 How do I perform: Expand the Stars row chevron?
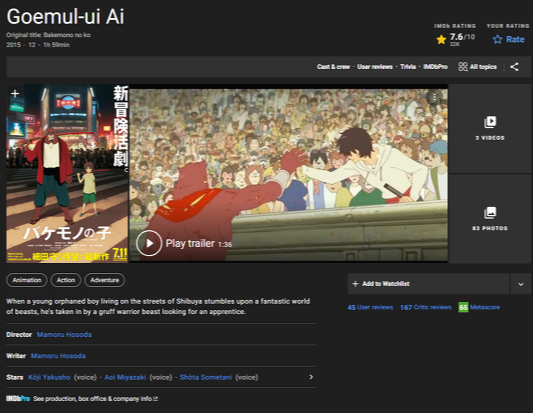pyautogui.click(x=311, y=377)
